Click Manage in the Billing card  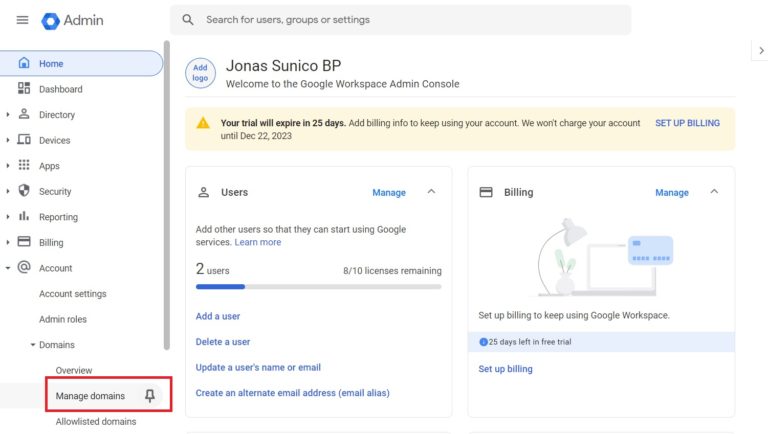672,193
